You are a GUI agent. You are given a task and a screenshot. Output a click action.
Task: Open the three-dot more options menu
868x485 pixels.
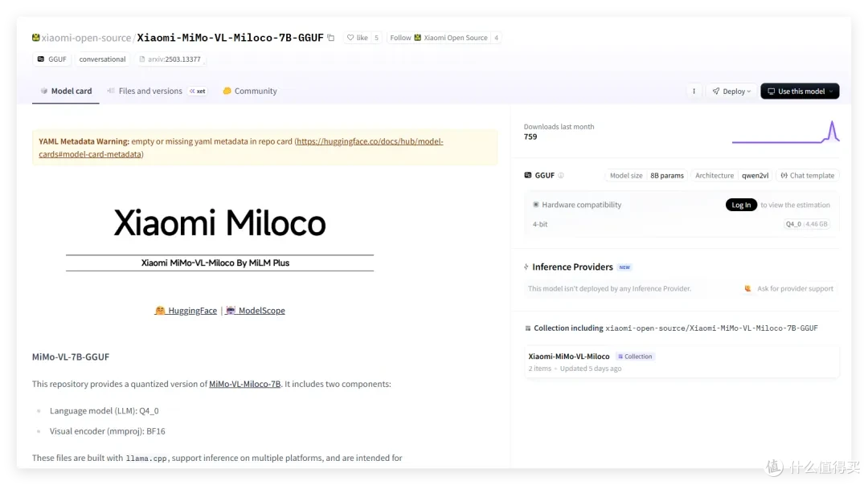tap(694, 92)
